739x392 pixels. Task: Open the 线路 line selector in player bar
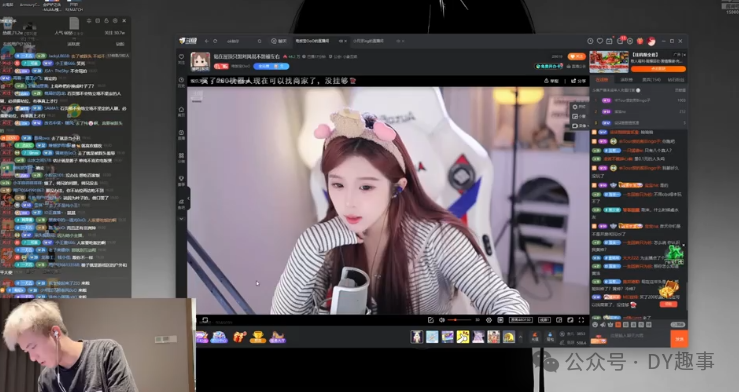(544, 320)
